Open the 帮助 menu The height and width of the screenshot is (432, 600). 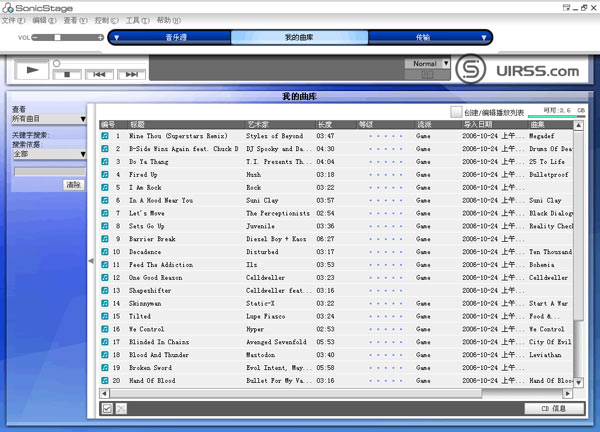[169, 20]
